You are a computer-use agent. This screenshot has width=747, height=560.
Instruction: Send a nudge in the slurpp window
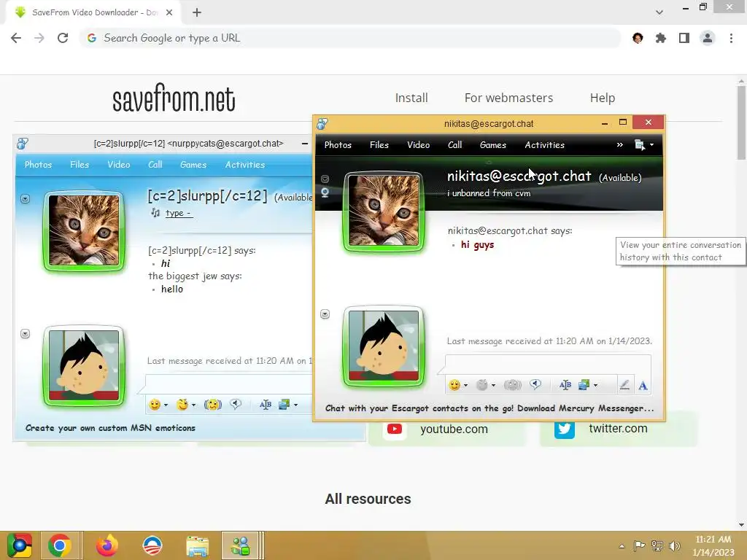[213, 405]
